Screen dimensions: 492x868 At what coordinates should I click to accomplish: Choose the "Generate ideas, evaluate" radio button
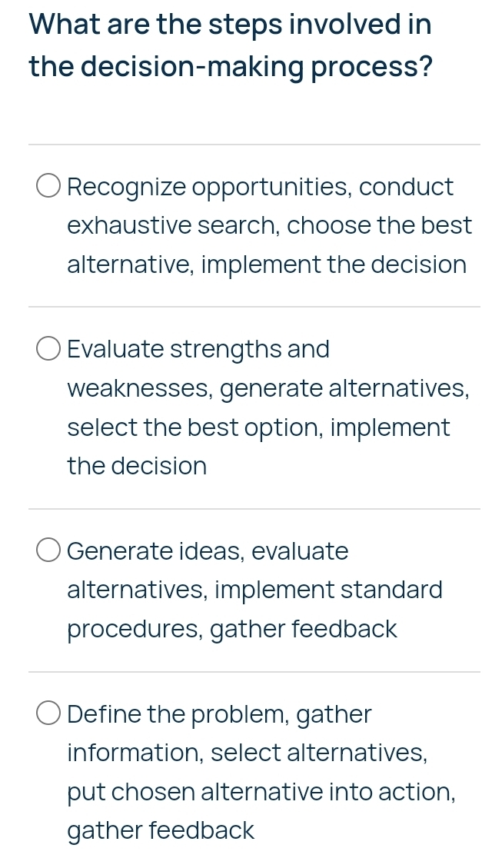coord(48,551)
